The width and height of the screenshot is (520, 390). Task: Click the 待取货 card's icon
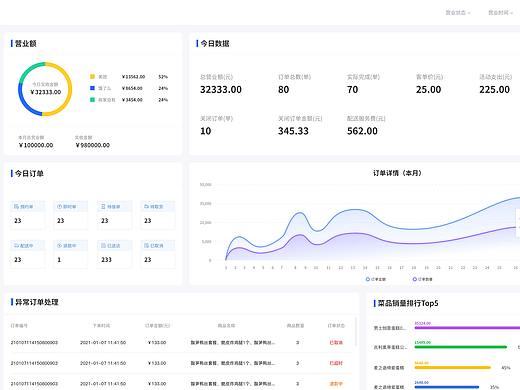146,207
